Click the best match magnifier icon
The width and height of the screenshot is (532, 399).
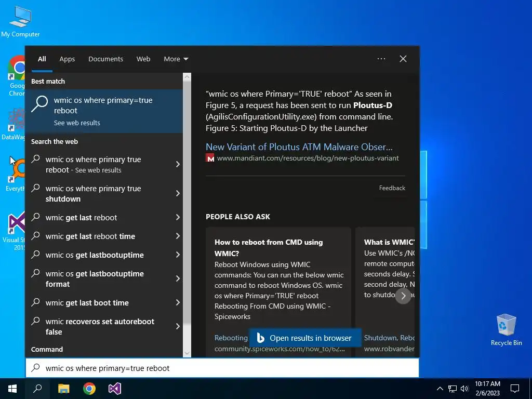coord(39,103)
